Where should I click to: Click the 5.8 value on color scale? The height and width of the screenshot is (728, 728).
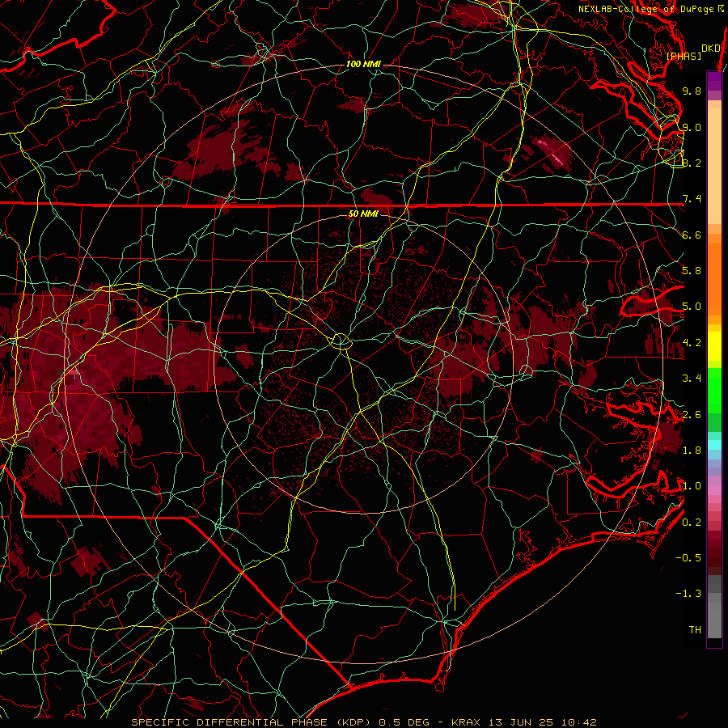692,271
